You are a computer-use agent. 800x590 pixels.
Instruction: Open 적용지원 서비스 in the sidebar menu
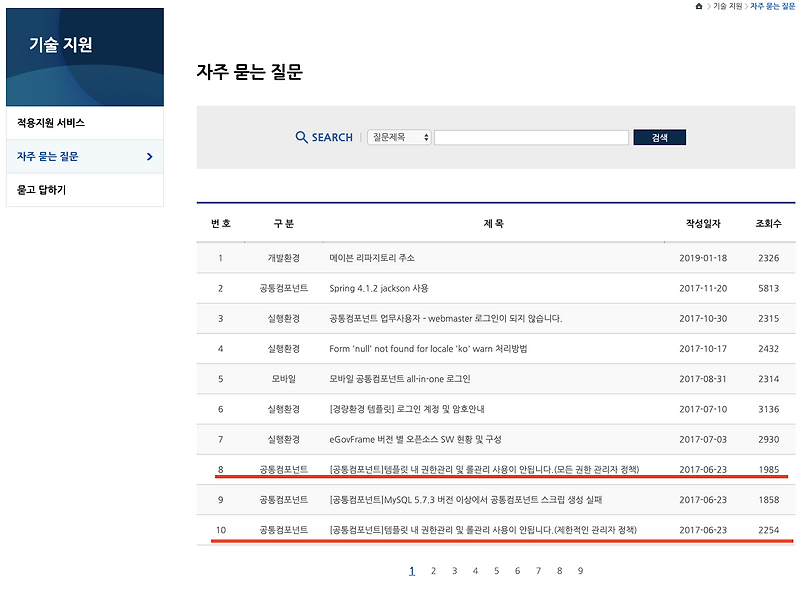point(85,123)
